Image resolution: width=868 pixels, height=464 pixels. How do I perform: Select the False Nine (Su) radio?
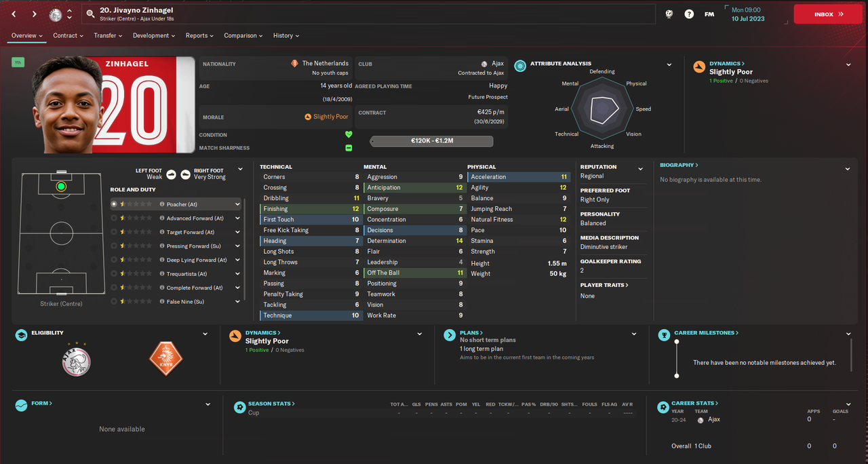(114, 301)
